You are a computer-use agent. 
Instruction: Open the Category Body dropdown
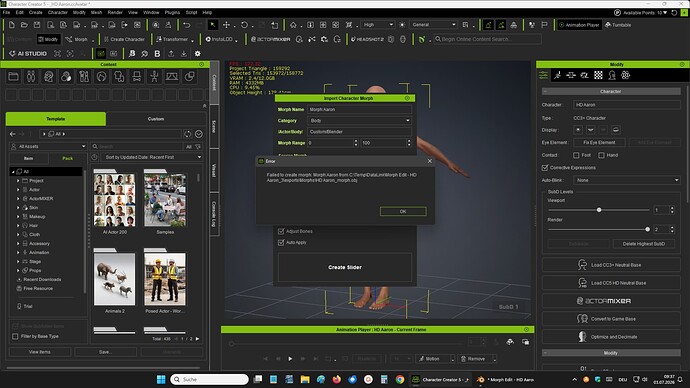click(x=359, y=121)
